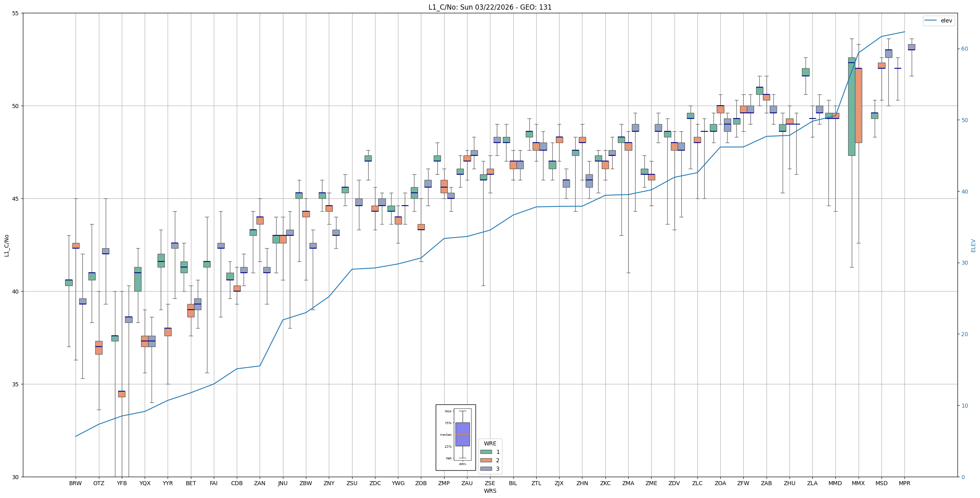Click the BRW x-axis tick label

[75, 483]
